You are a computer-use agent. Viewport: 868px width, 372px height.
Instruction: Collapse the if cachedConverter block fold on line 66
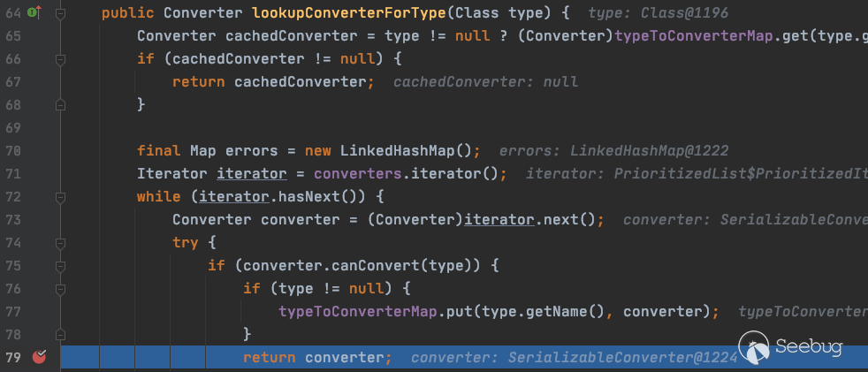point(60,58)
